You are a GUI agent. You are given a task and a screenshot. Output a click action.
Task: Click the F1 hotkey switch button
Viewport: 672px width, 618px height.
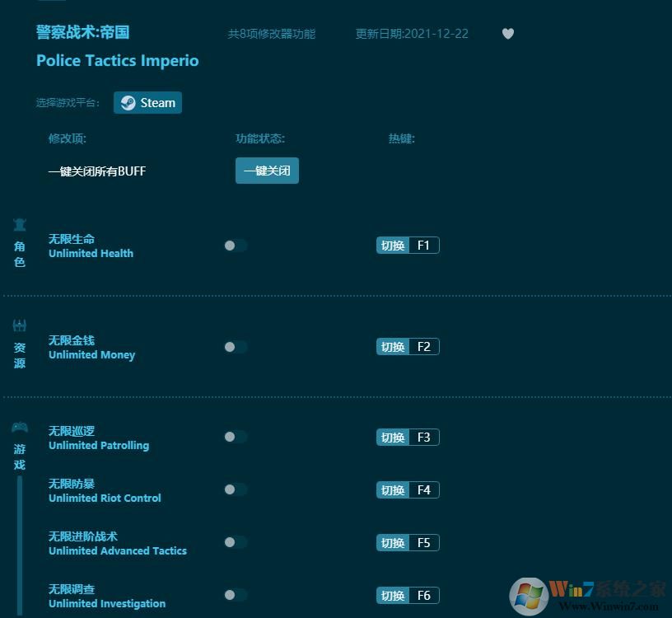click(x=408, y=246)
